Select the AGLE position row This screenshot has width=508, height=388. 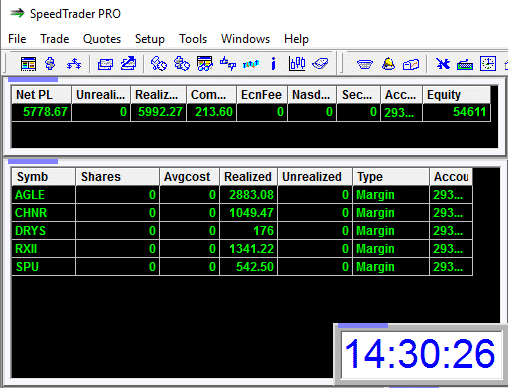pos(242,195)
